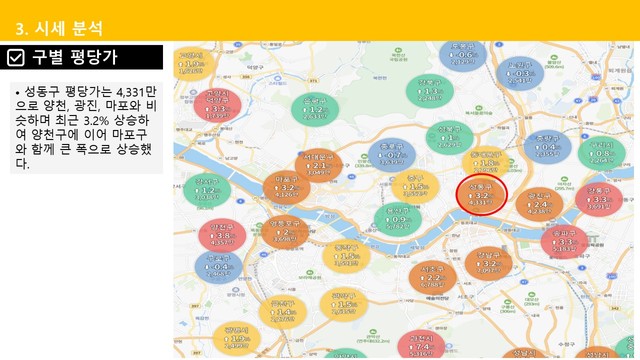Click the 구로구 -0.4% blue bubble
This screenshot has height=360, width=640.
click(x=218, y=267)
